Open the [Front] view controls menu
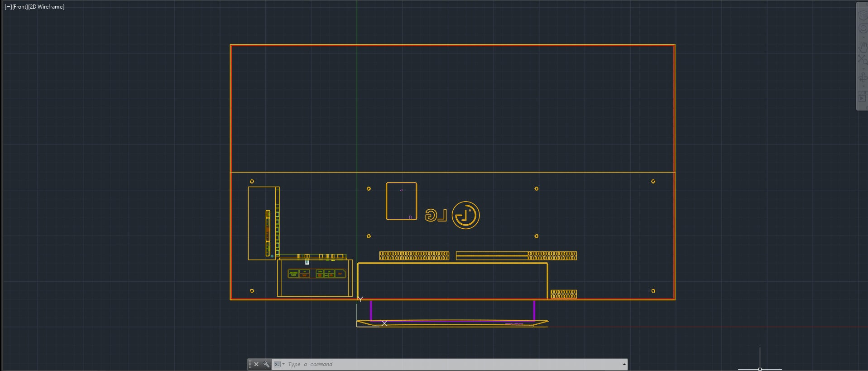This screenshot has width=868, height=371. coord(20,7)
